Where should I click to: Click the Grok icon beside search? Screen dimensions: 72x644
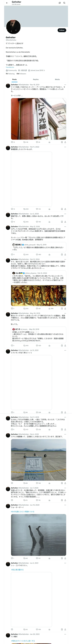point(60,3)
